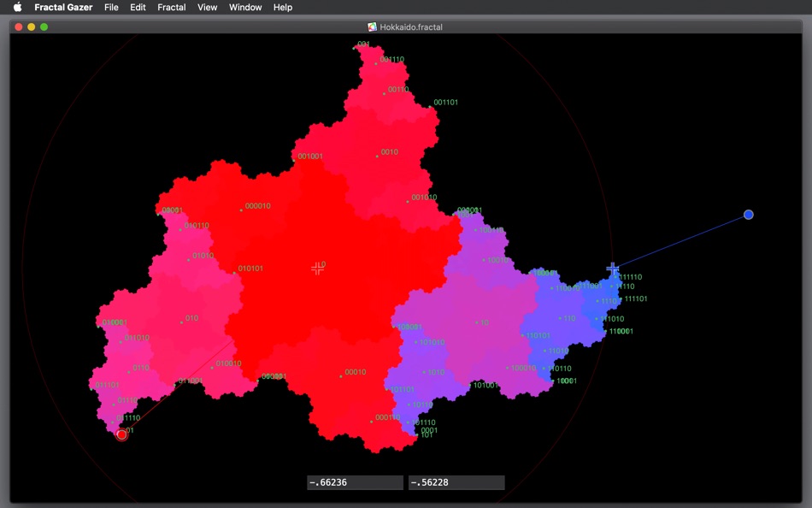812x508 pixels.
Task: Click the green label 001001
Action: click(310, 156)
